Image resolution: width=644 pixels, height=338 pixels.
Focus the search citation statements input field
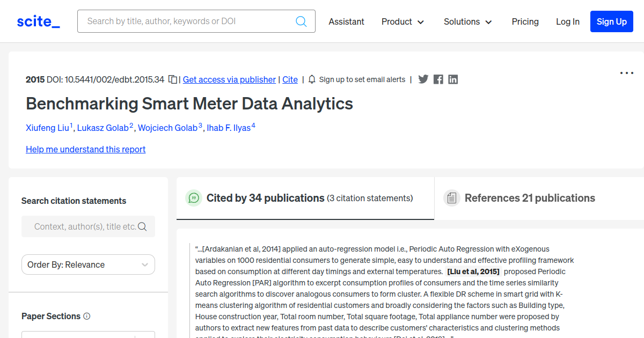pos(88,226)
